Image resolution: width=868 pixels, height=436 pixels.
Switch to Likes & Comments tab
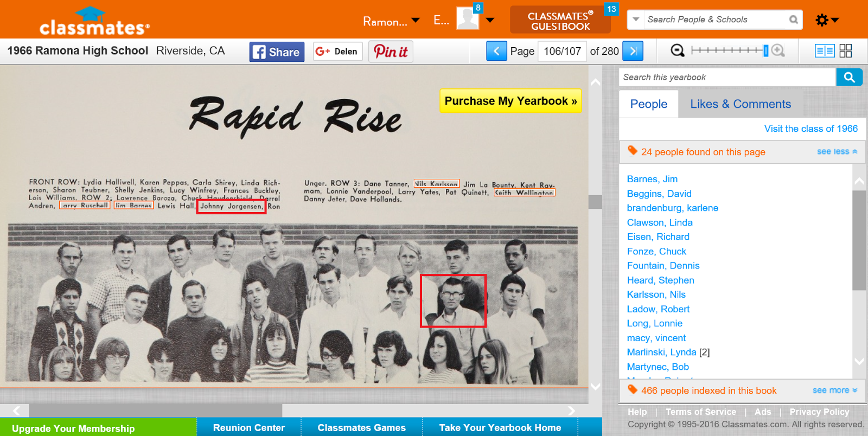tap(741, 104)
